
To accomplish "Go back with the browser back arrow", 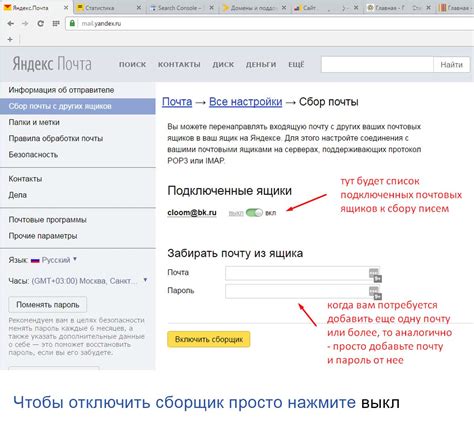I will [x=11, y=24].
